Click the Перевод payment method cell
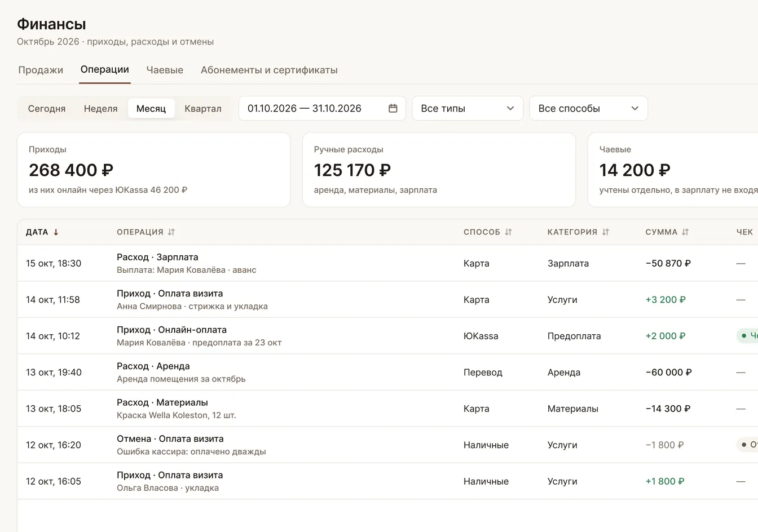Screen dimensions: 758x532 coord(483,373)
